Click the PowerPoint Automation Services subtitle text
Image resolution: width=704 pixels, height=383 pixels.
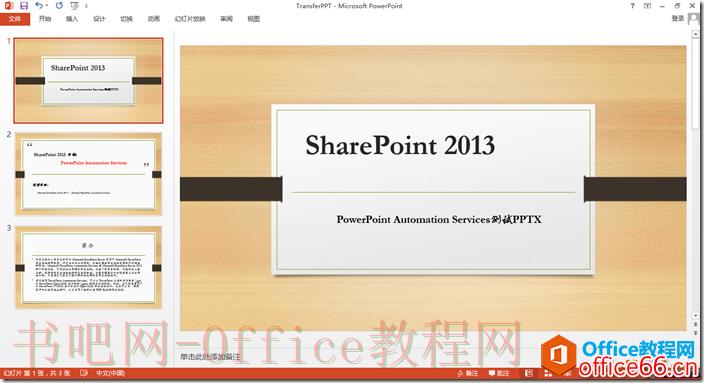(439, 220)
